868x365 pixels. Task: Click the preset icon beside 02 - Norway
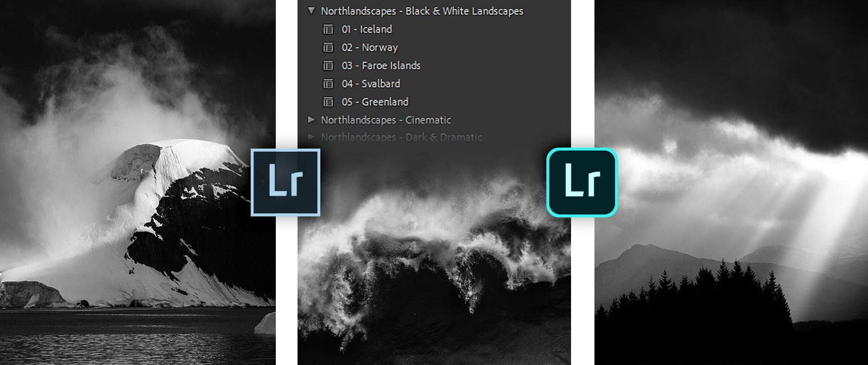tap(328, 47)
